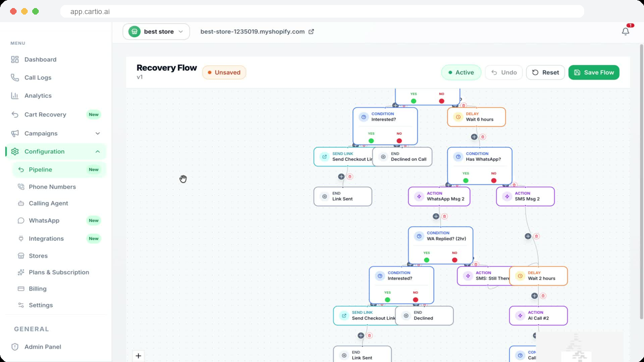The width and height of the screenshot is (644, 362).
Task: Add a step below Wait 2 hours
Action: click(534, 296)
